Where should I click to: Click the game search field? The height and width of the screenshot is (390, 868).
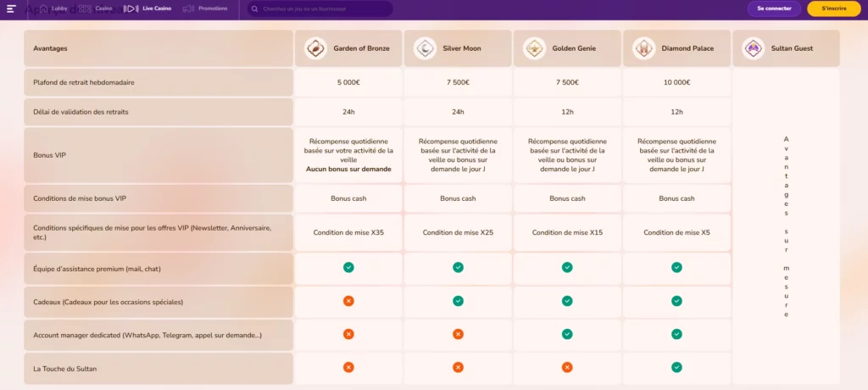[x=320, y=8]
